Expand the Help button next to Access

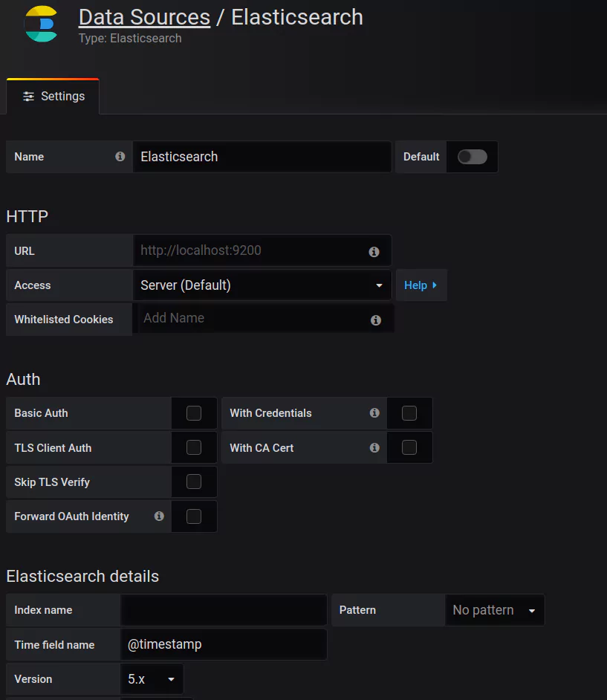(x=421, y=285)
